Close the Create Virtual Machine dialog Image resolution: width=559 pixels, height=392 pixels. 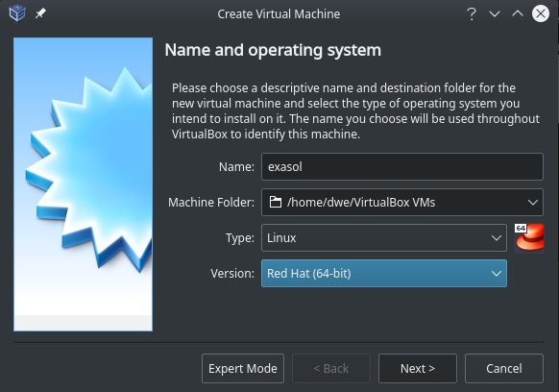541,13
